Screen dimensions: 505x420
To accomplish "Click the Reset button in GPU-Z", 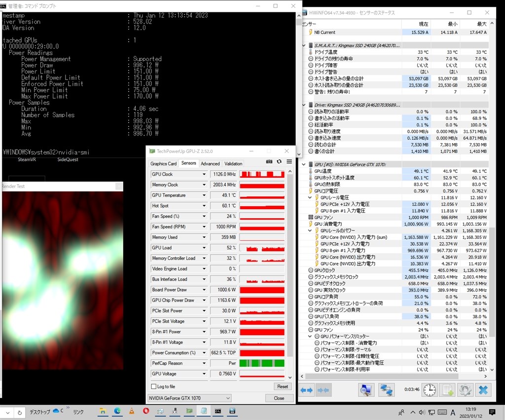I will (283, 386).
